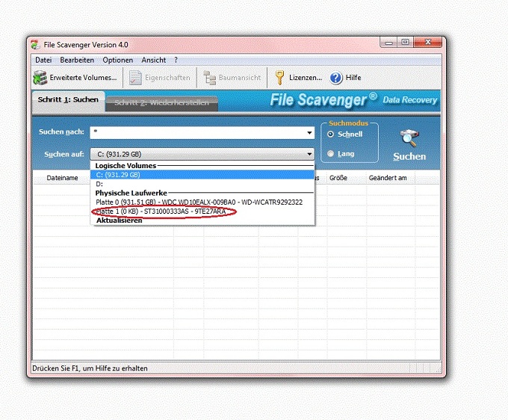The height and width of the screenshot is (420, 508).
Task: Open the Optionen menu
Action: 117,60
